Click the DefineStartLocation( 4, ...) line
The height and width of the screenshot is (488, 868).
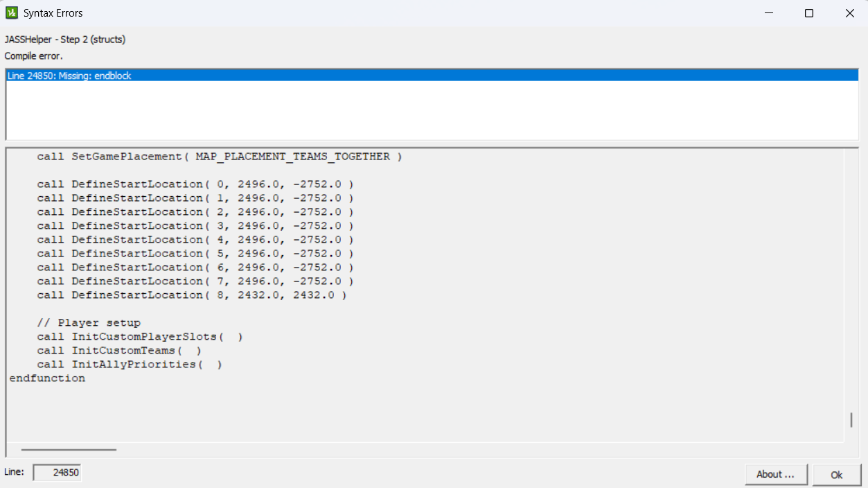point(195,240)
